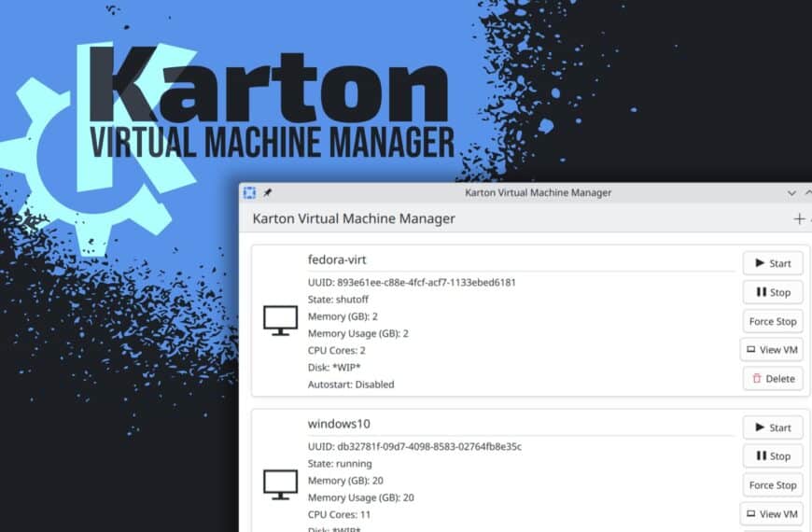Image resolution: width=812 pixels, height=532 pixels.
Task: Click the UUID 893e61ee-c88e-4fcf-acf7-1133ebed6181 text
Action: click(x=412, y=282)
